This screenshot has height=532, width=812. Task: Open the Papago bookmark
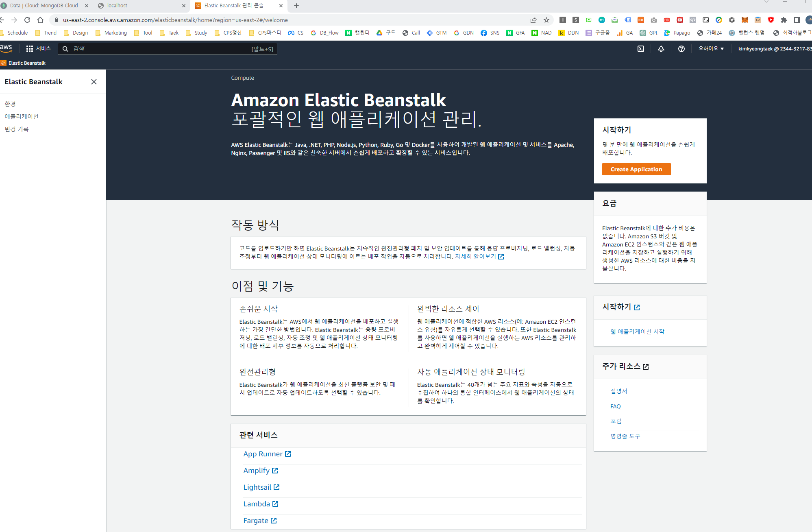coord(677,33)
